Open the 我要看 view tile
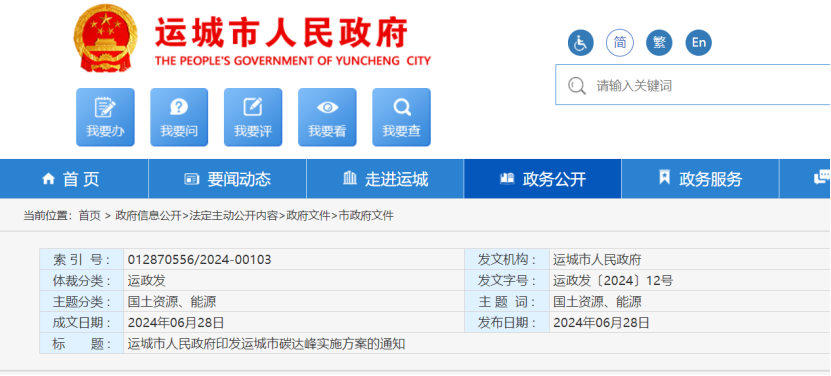The width and height of the screenshot is (831, 376). (327, 117)
